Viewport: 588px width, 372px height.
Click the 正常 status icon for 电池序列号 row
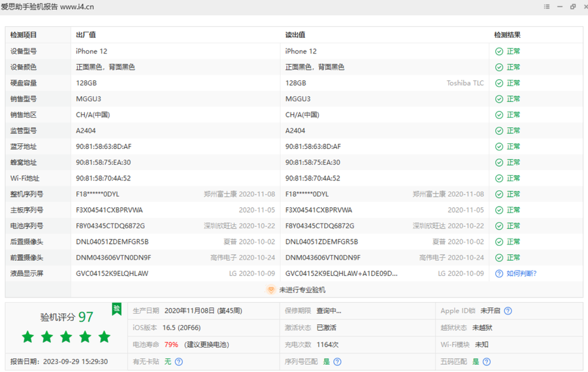tap(499, 226)
